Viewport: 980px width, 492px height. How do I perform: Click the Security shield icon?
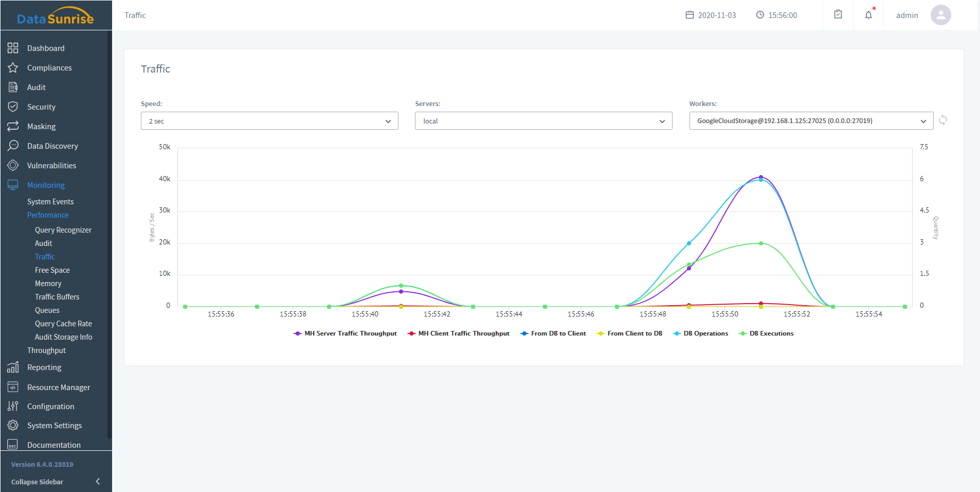coord(13,107)
